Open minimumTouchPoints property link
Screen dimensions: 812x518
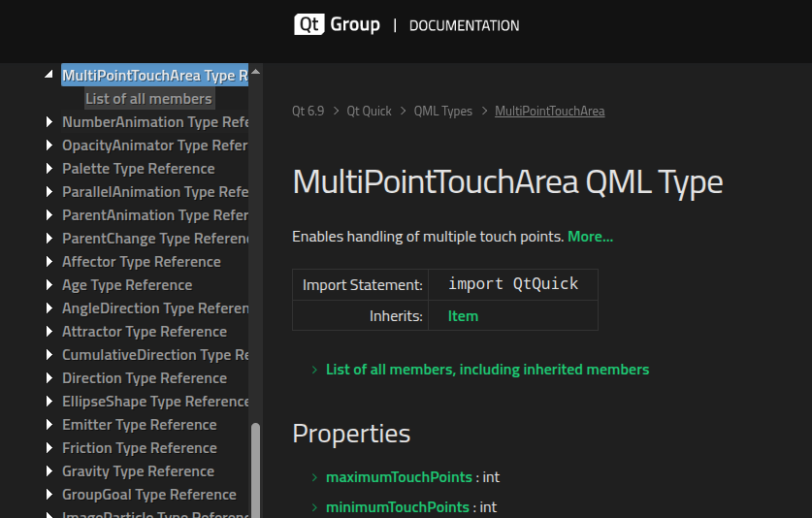397,507
